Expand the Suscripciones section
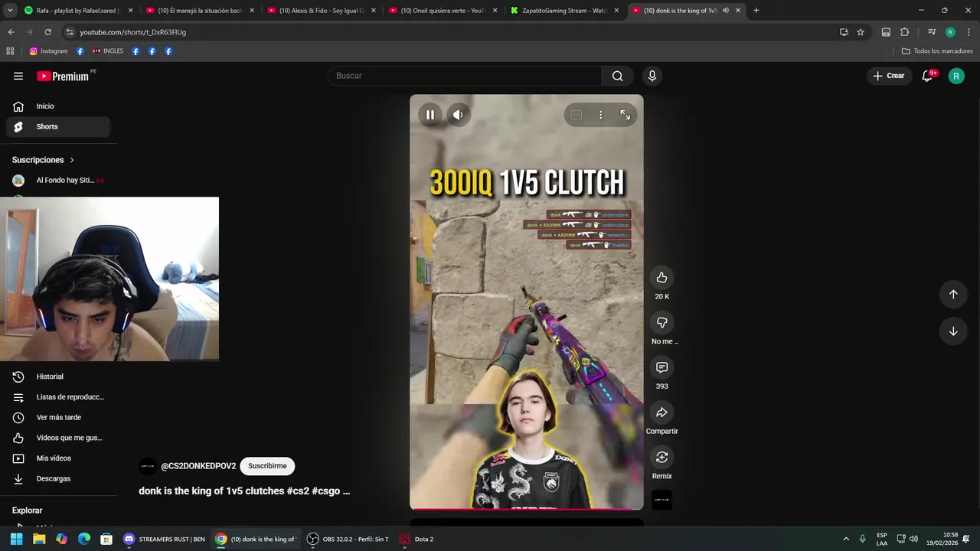 [x=43, y=160]
